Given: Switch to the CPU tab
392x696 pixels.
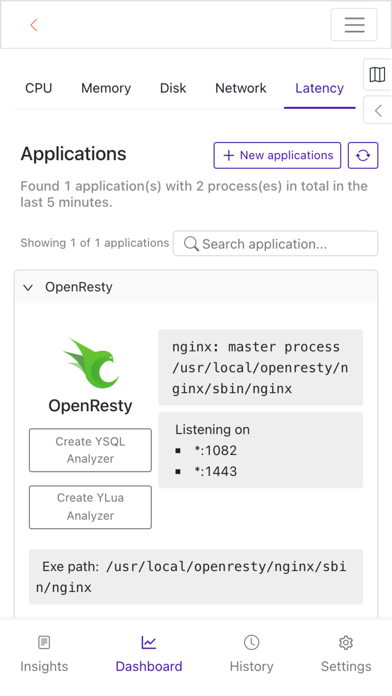Looking at the screenshot, I should (39, 88).
